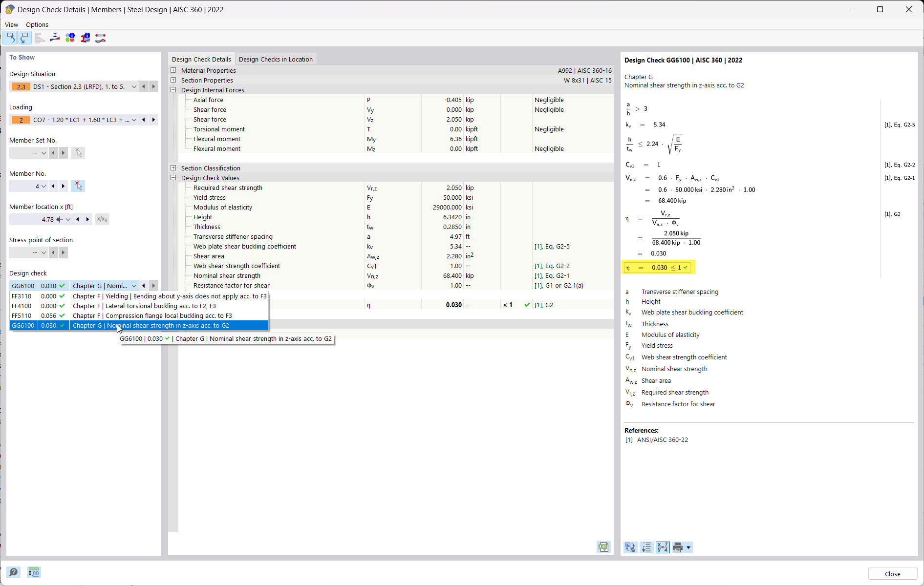Select the FF5110 compression flange buckling check
The image size is (924, 586).
[139, 315]
